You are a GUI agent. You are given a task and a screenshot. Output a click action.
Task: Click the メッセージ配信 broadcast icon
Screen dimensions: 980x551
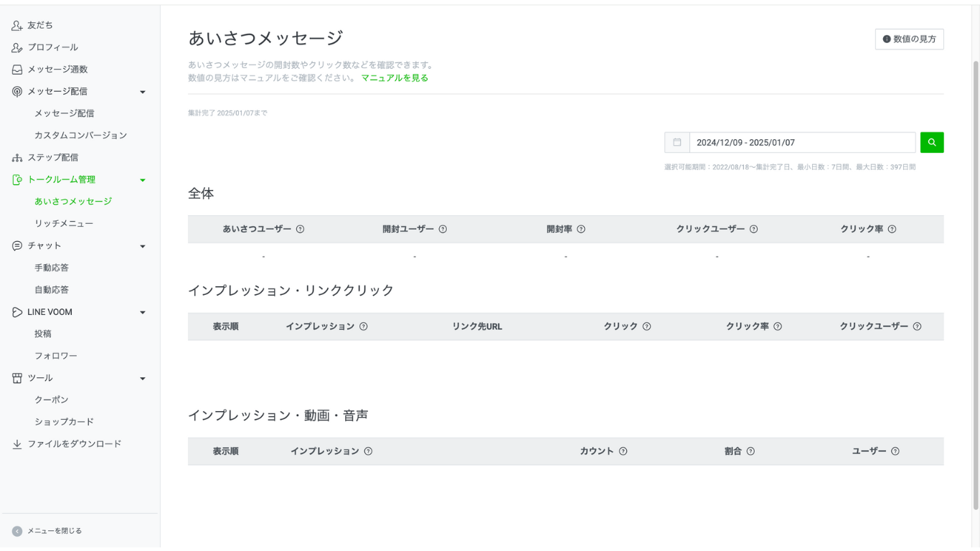tap(17, 91)
